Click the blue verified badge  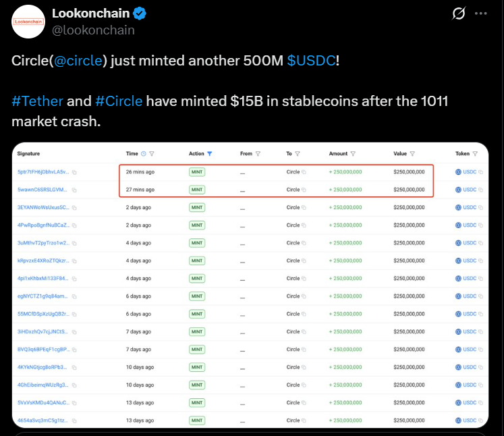(x=140, y=14)
